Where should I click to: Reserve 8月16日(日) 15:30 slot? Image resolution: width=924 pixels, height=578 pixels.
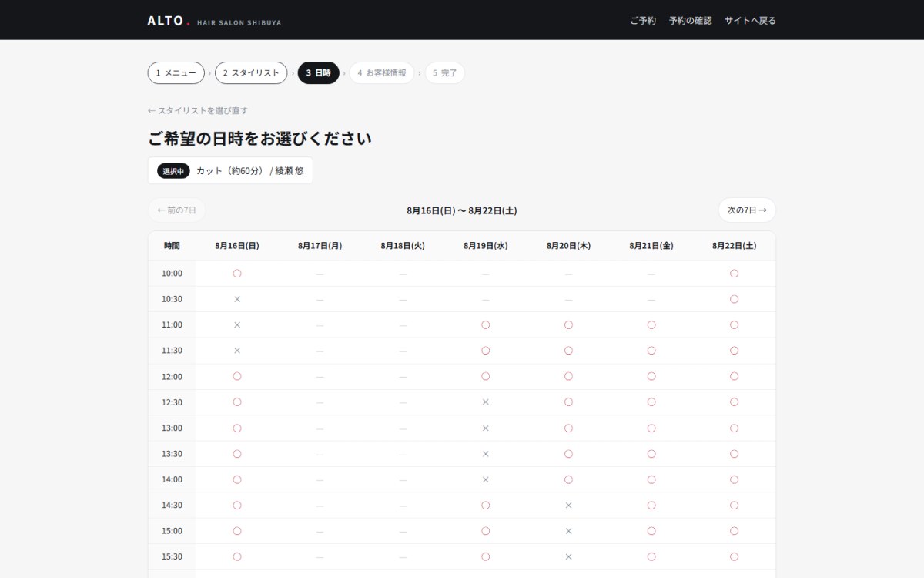point(237,556)
